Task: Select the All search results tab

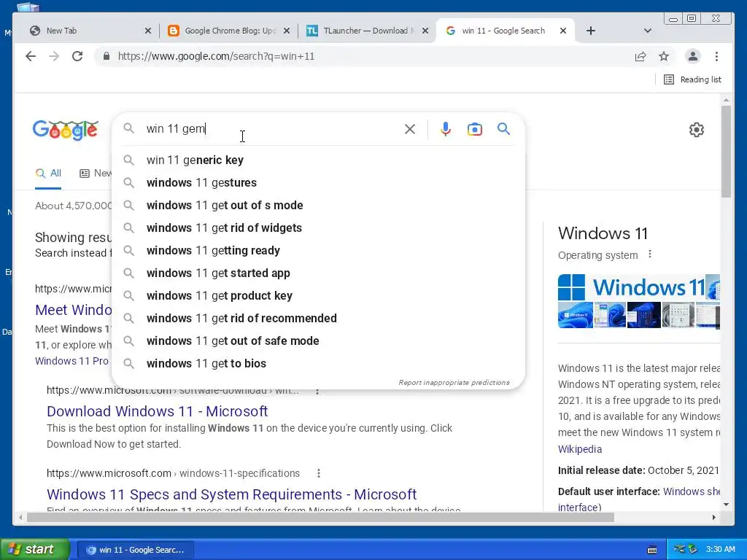Action: point(49,174)
